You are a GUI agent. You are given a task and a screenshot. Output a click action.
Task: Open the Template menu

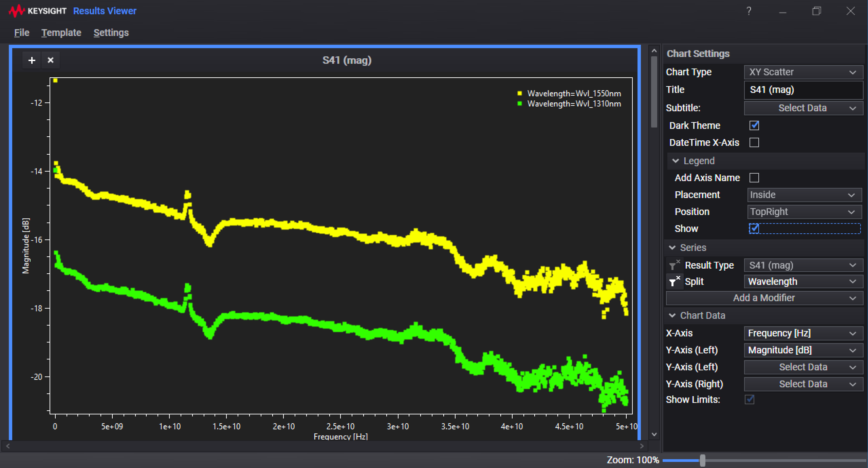click(61, 33)
